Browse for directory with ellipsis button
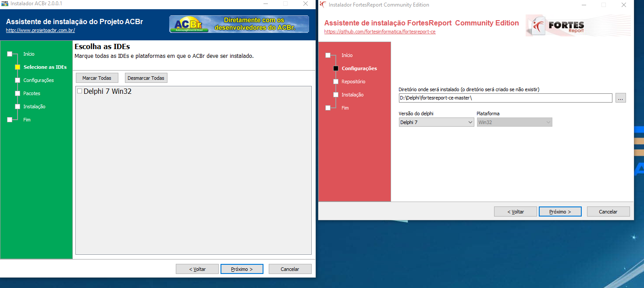Viewport: 644px width, 288px height. (x=621, y=98)
